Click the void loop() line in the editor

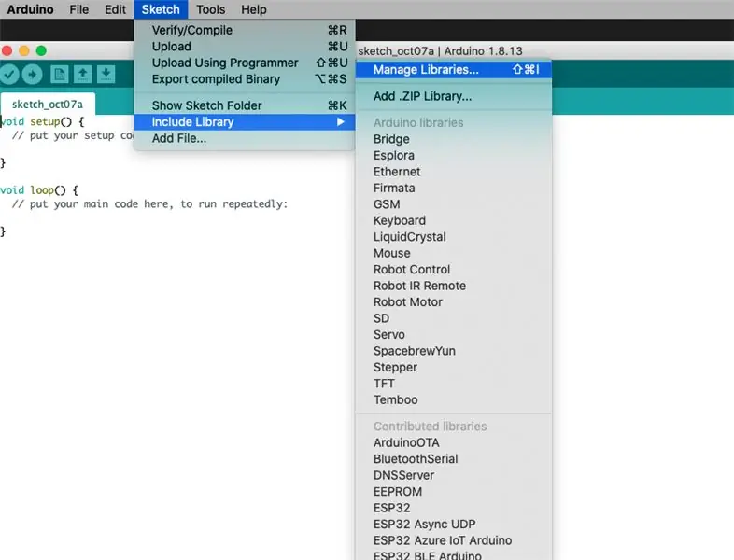click(x=39, y=190)
